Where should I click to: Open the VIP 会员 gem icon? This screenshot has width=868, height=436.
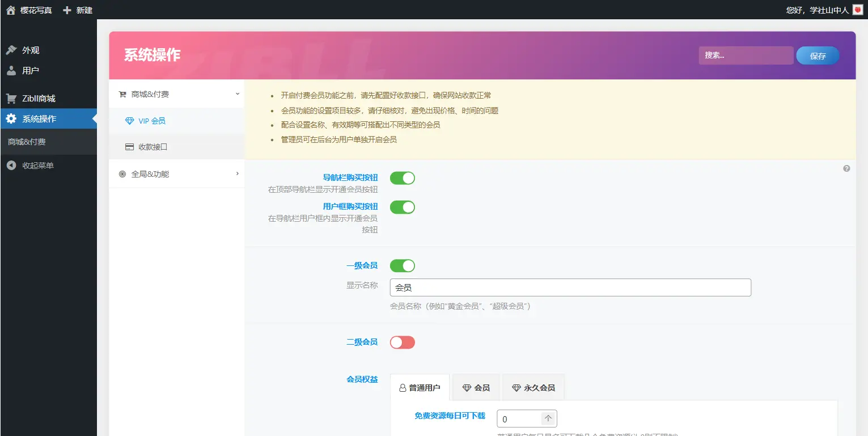click(x=130, y=120)
